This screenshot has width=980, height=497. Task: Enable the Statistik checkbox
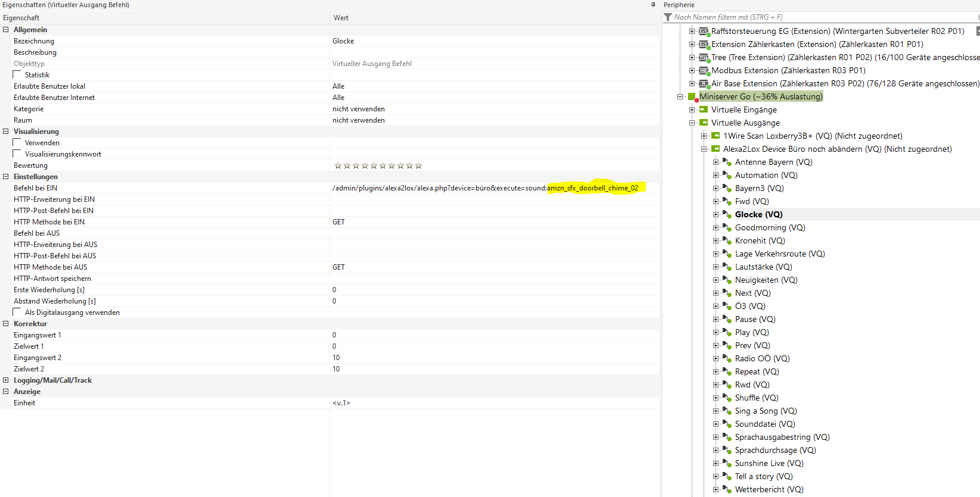[x=17, y=75]
